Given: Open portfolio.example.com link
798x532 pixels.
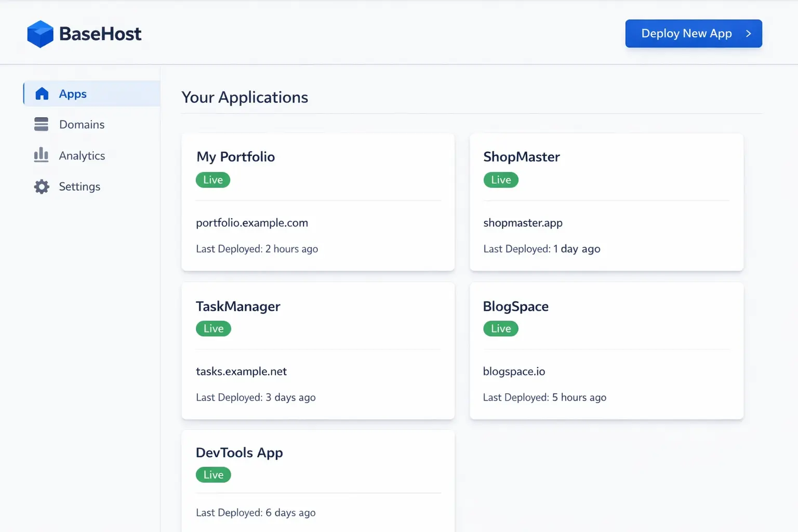Looking at the screenshot, I should (x=252, y=222).
